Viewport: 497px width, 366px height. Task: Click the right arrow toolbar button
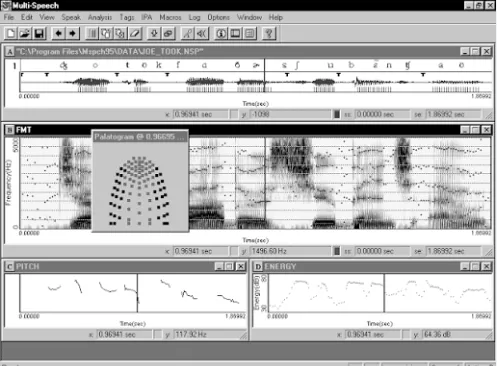pyautogui.click(x=73, y=33)
